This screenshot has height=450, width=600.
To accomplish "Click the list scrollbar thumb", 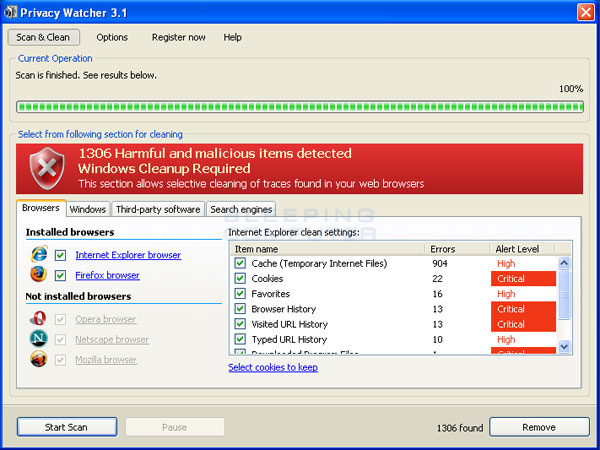I will tap(564, 295).
